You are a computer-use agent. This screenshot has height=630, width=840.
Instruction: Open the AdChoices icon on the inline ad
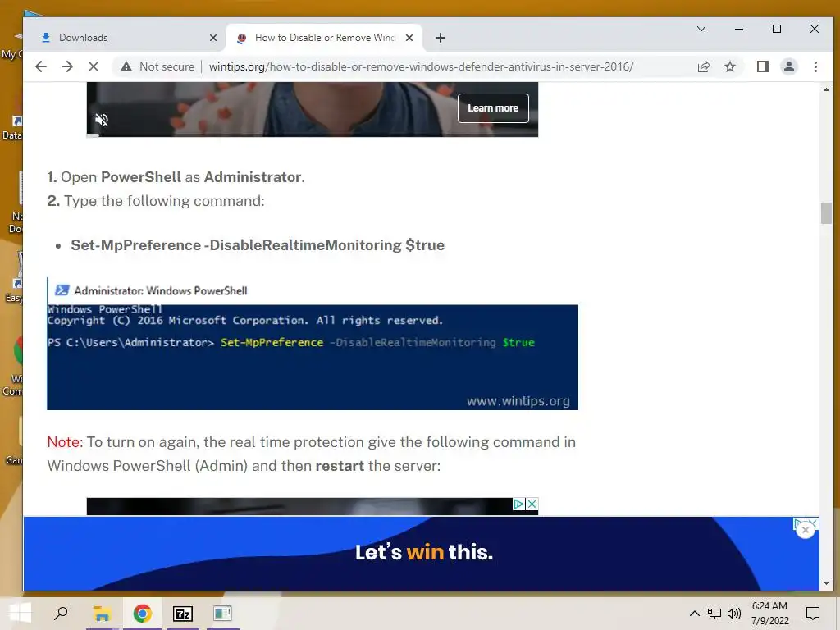point(518,504)
